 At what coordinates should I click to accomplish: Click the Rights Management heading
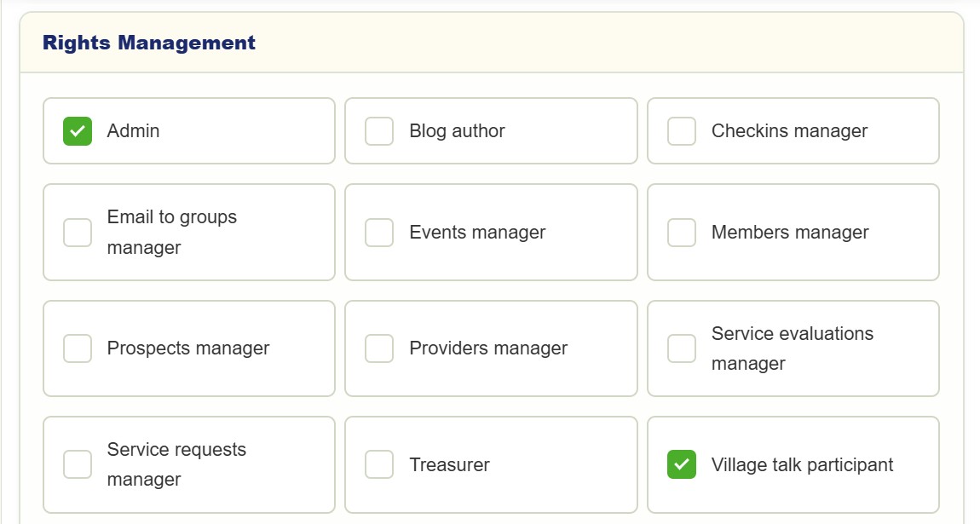click(149, 43)
